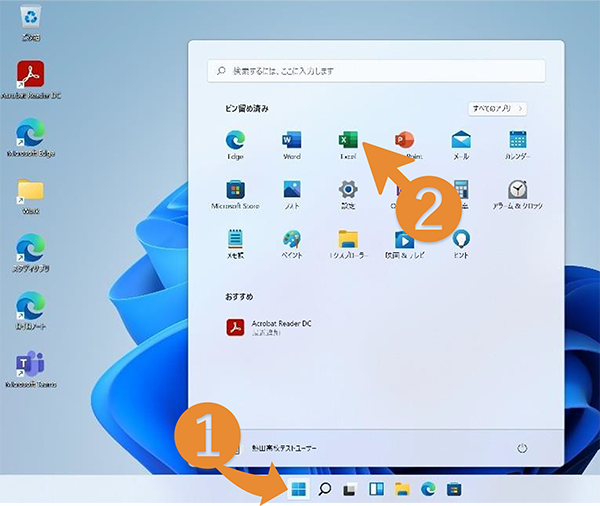Launch Excel from the pinned apps

pos(348,145)
